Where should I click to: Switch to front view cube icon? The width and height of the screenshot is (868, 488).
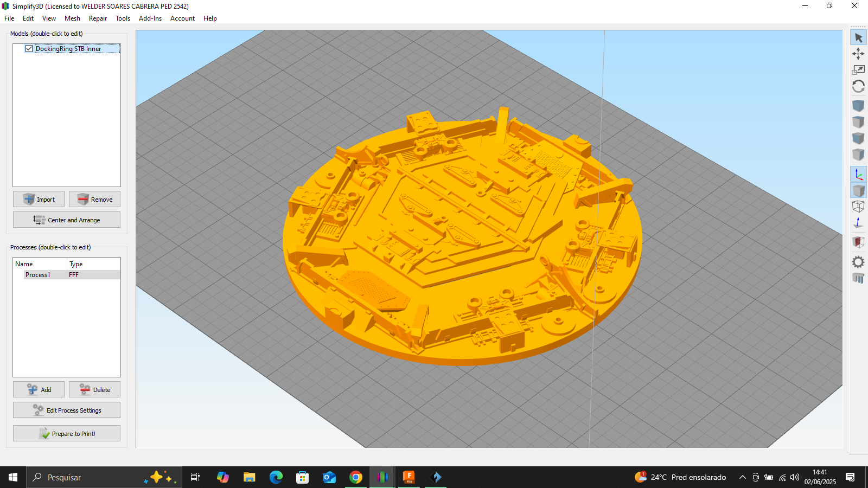[x=858, y=138]
